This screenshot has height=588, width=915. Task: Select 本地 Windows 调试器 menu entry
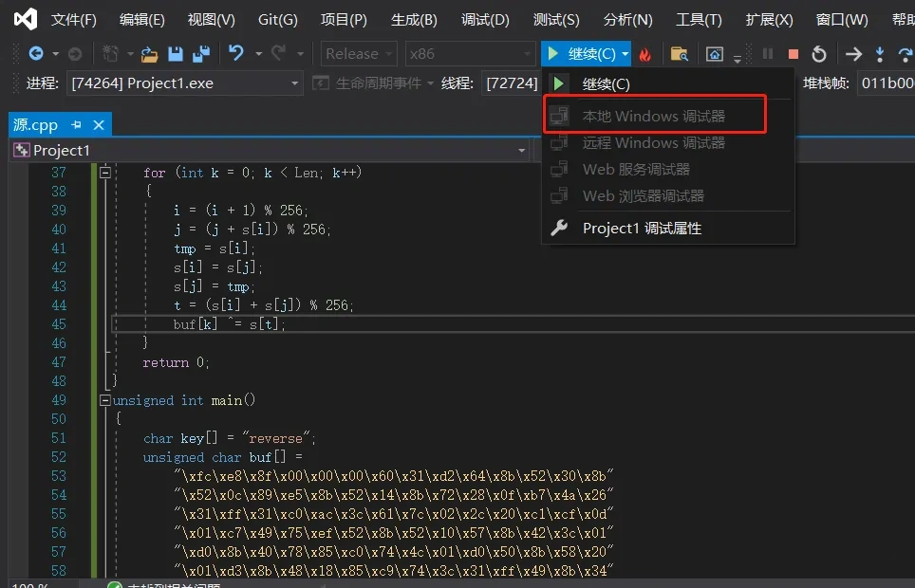pyautogui.click(x=668, y=116)
